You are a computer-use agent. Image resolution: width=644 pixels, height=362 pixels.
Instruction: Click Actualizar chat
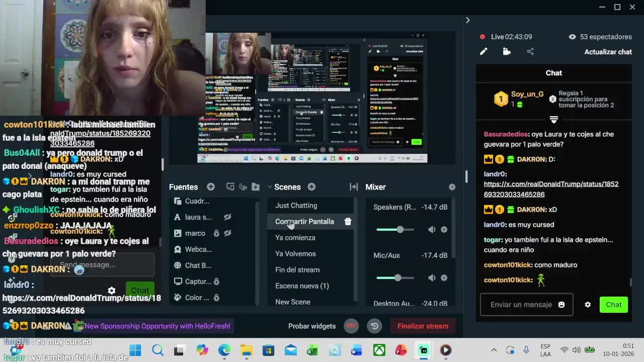tap(608, 52)
